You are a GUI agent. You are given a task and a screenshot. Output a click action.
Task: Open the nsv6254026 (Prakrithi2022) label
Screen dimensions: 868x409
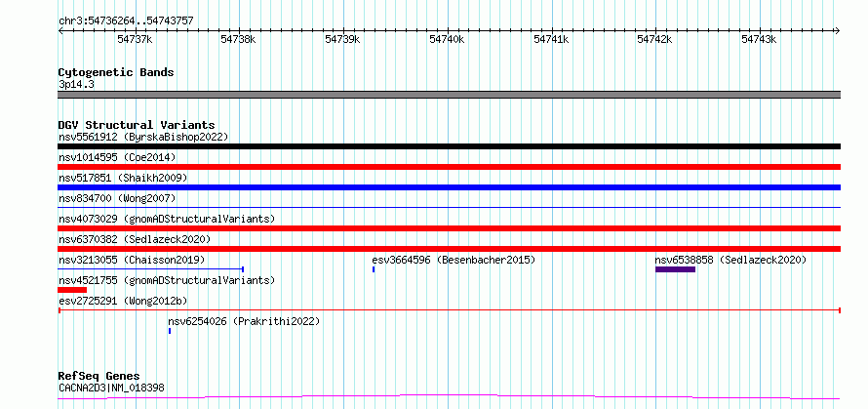[x=244, y=321]
